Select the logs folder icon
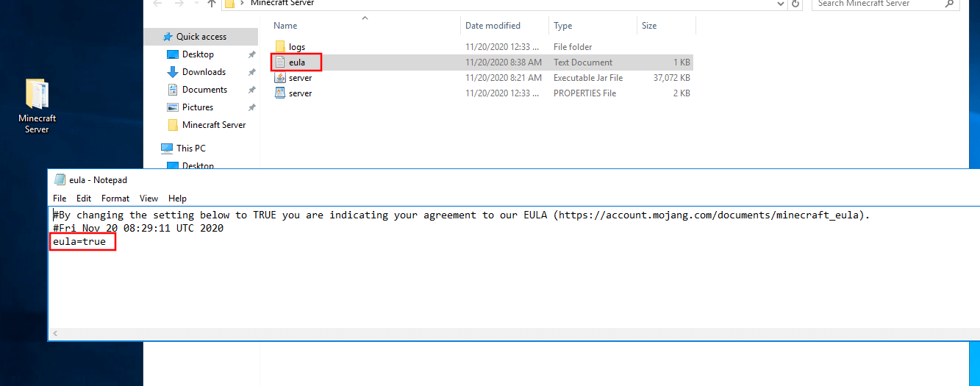Viewport: 980px width, 386px height. [280, 47]
